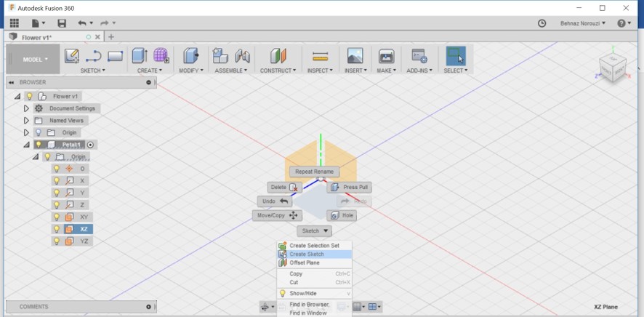Toggle visibility bulb of XY plane

click(57, 217)
